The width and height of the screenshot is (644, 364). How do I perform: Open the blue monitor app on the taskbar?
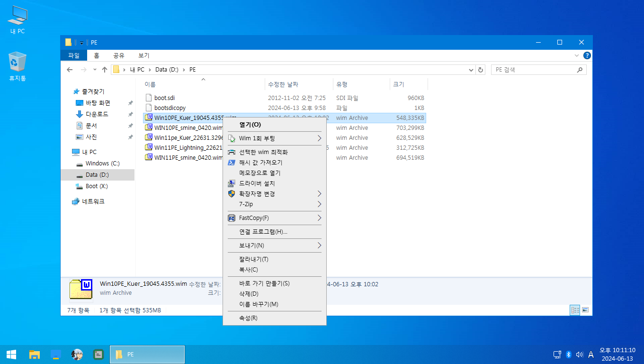click(x=56, y=354)
